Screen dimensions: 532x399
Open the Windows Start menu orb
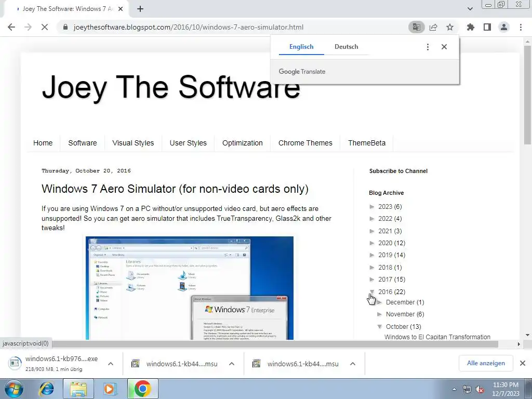[x=14, y=389]
